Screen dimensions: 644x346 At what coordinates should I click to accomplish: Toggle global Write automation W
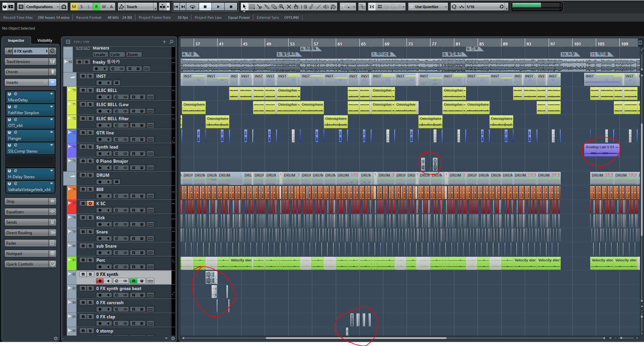tap(104, 7)
